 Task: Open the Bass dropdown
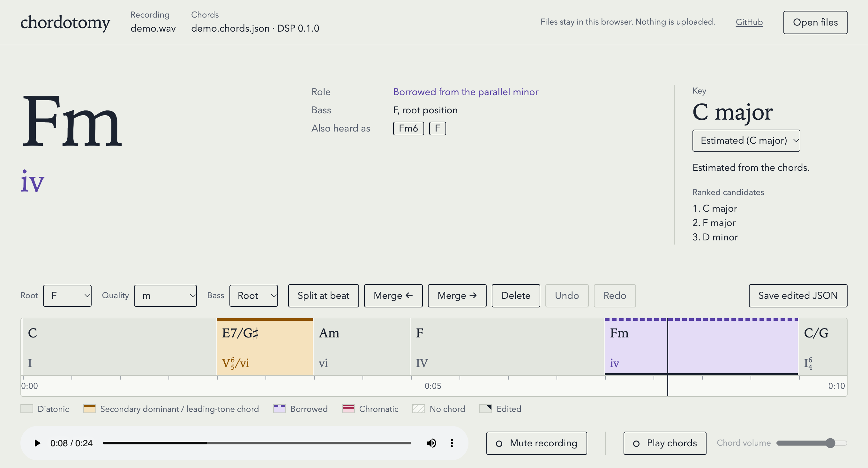pyautogui.click(x=253, y=296)
